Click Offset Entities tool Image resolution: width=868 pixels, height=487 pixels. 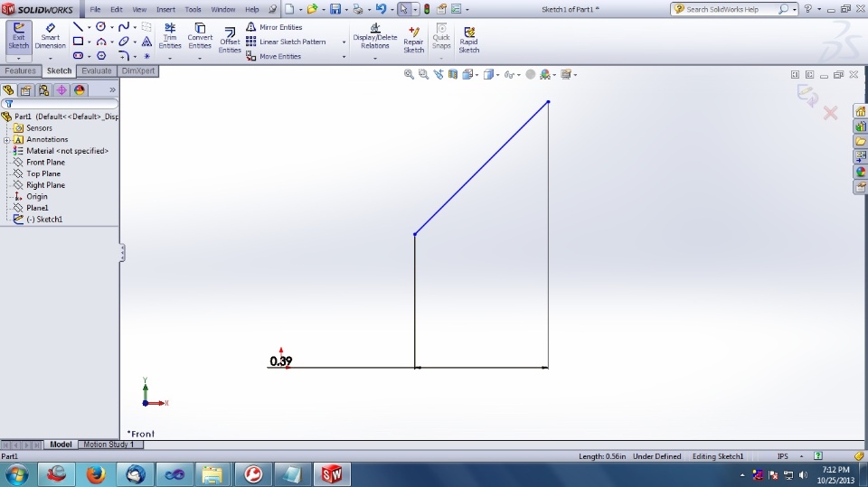point(230,40)
